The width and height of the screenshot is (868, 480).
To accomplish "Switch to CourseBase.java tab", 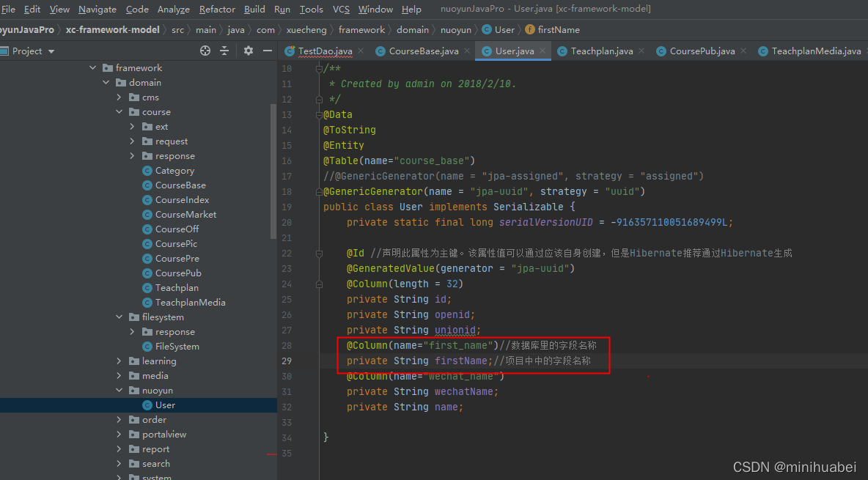I will click(x=424, y=51).
